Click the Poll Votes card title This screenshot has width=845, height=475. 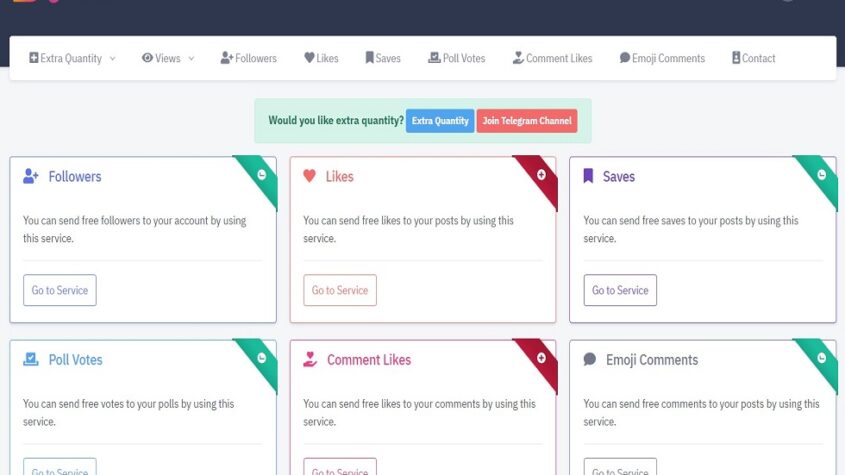point(75,360)
